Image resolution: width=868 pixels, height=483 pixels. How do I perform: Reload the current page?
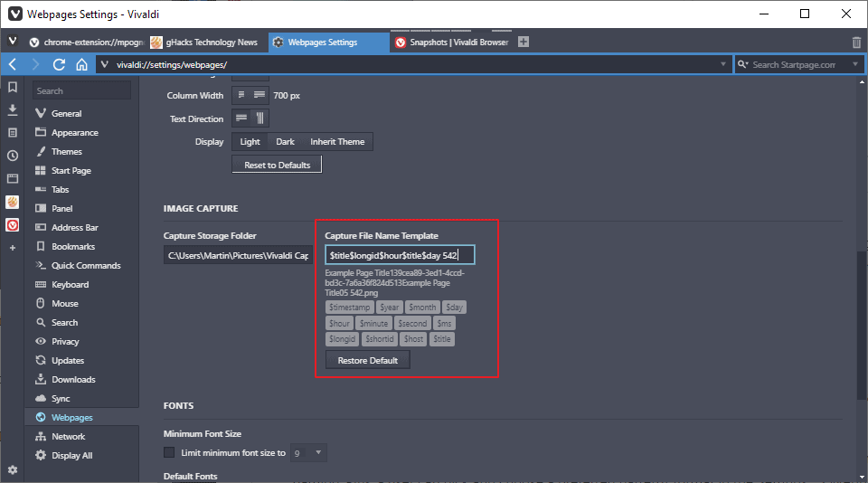point(59,65)
